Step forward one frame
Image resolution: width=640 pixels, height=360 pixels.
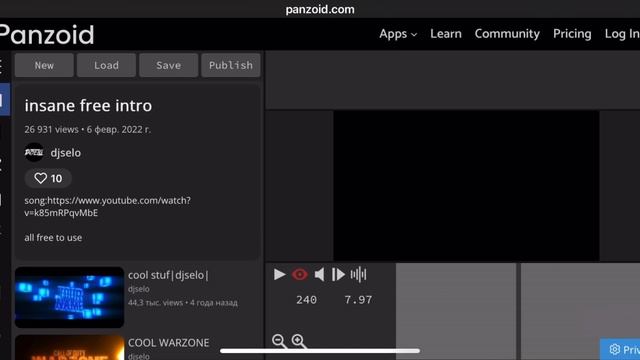coord(338,274)
